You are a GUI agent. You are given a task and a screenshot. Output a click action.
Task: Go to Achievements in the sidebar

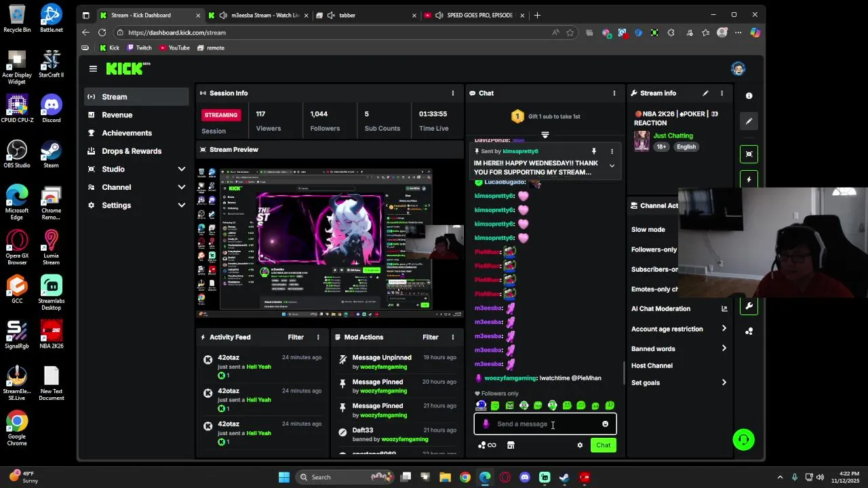point(136,133)
